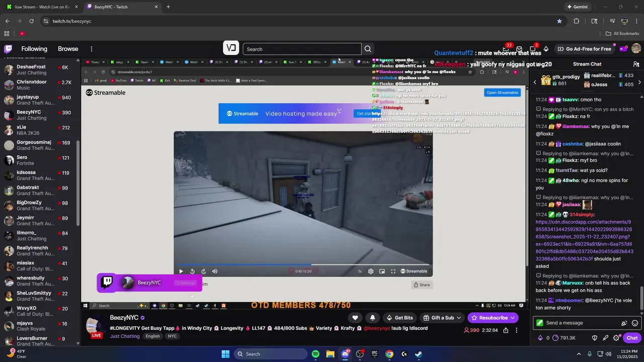The image size is (644, 362).
Task: Open the Following tab
Action: click(x=34, y=49)
